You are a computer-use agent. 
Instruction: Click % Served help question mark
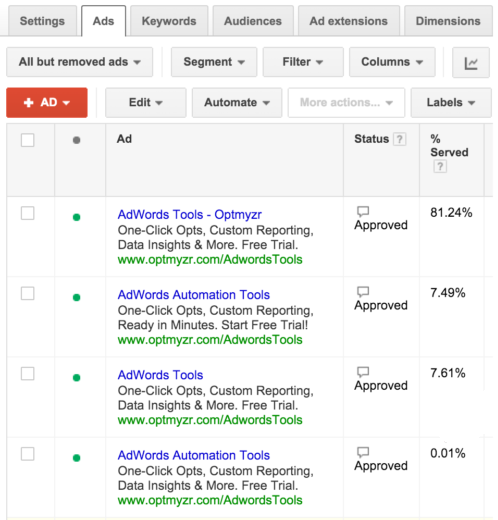[440, 166]
